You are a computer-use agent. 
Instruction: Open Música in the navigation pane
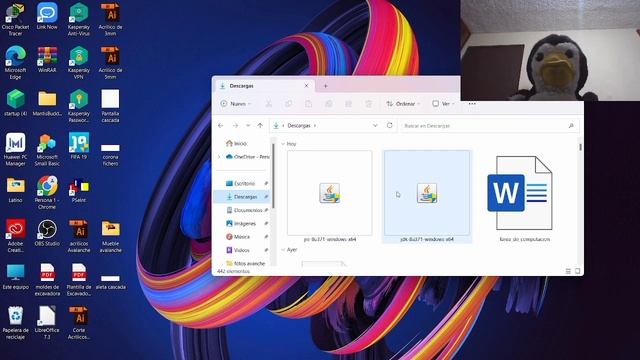pyautogui.click(x=241, y=237)
